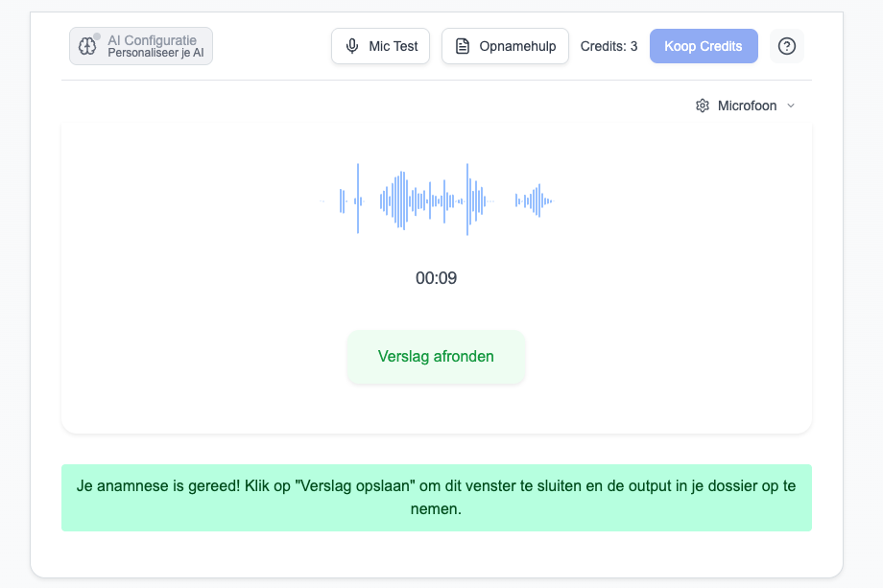Click the 'Personaliseer je AI' subtitle
The image size is (883, 588).
[155, 53]
